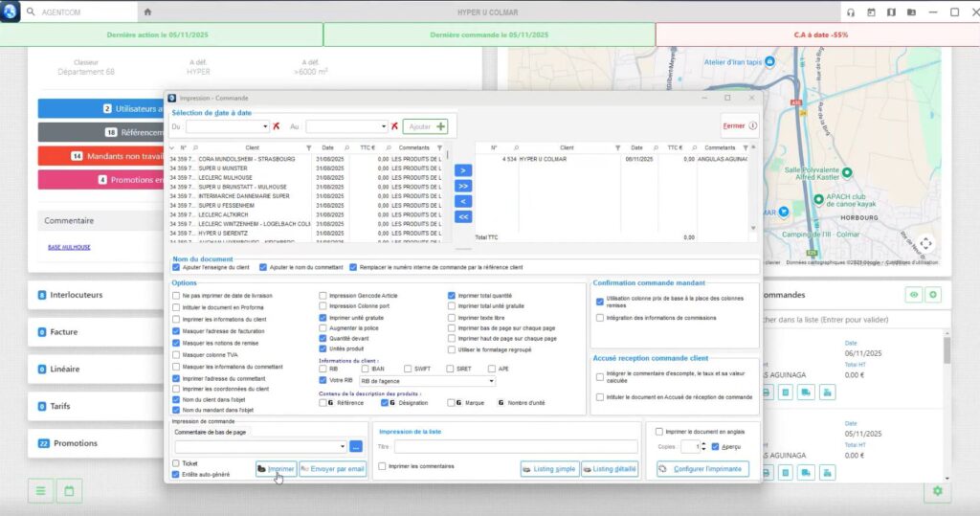Click the calendar icon in top-right bar
This screenshot has height=516, width=980.
pyautogui.click(x=871, y=12)
